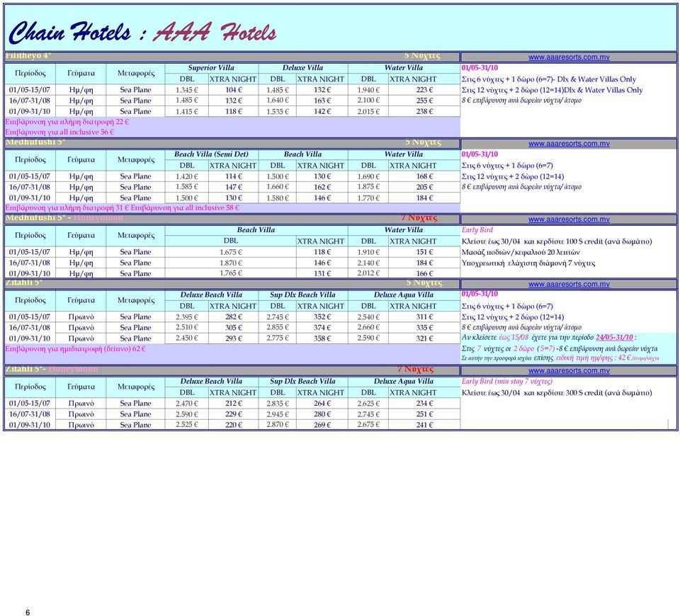680x616 pixels.
Task: Click the Zitahli 5 Nights 'Deluxe Aqua Villa' header
Action: pyautogui.click(x=403, y=295)
